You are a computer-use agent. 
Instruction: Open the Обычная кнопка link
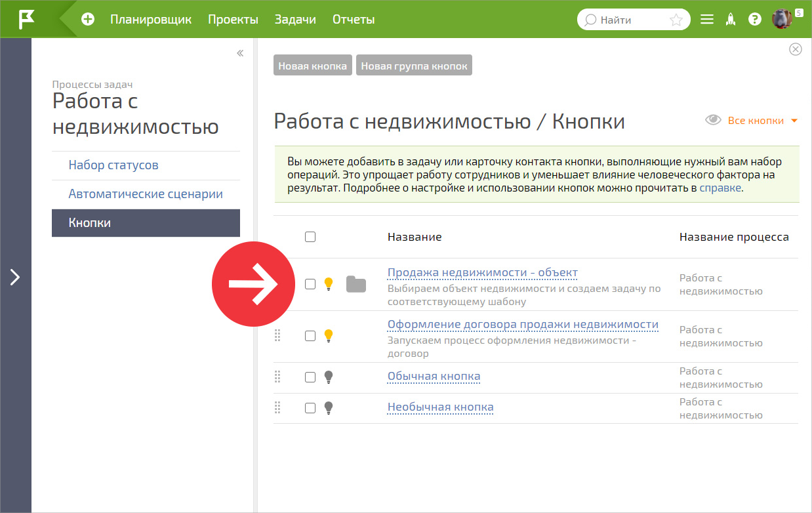click(x=434, y=377)
